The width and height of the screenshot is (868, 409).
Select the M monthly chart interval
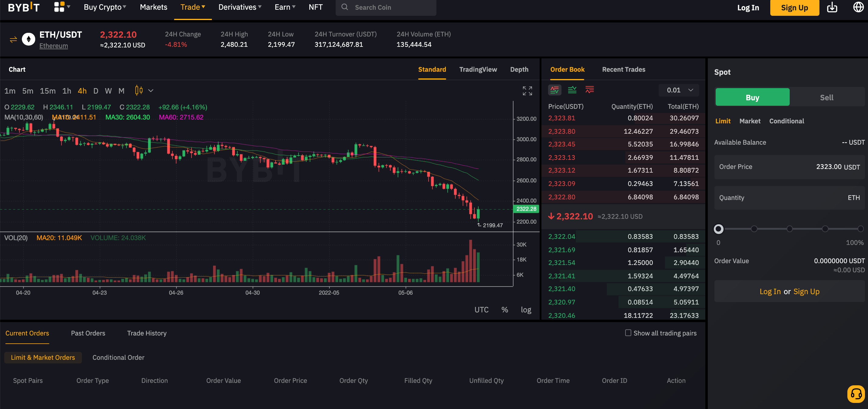pyautogui.click(x=121, y=91)
